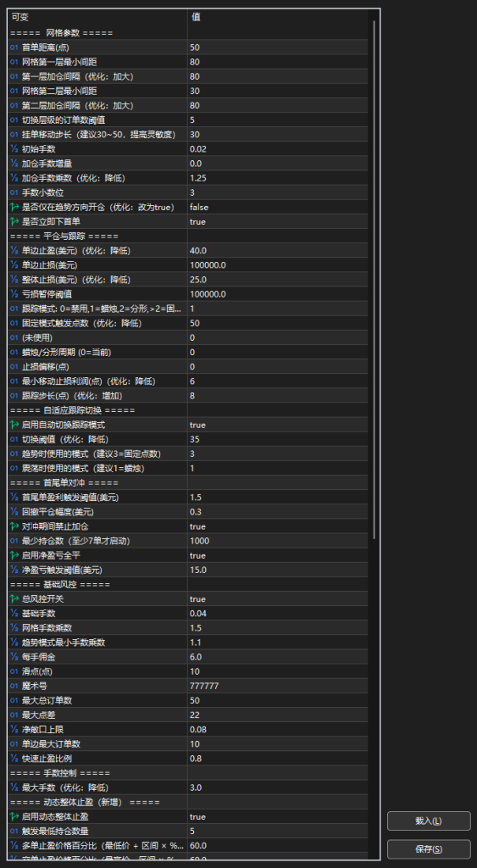
Task: Click the double-type icon beside 回撤平仓幅度(美元)
Action: coord(14,512)
